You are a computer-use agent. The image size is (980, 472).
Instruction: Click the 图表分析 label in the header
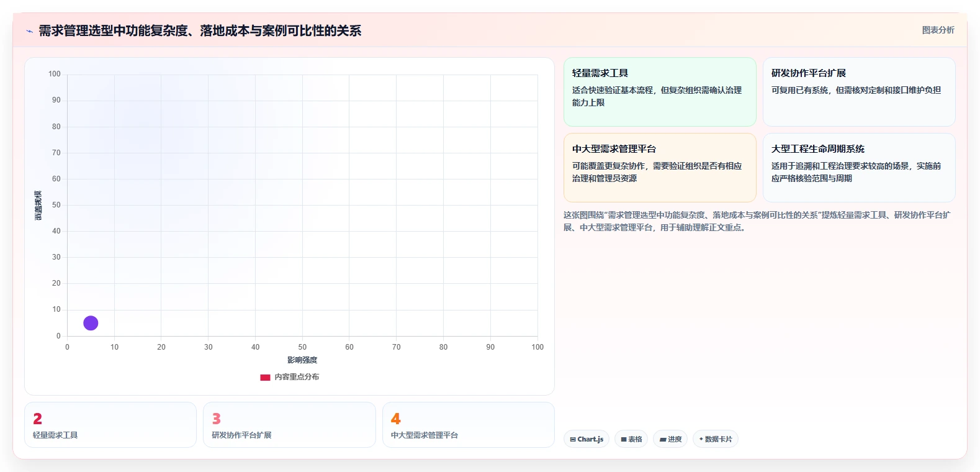938,30
